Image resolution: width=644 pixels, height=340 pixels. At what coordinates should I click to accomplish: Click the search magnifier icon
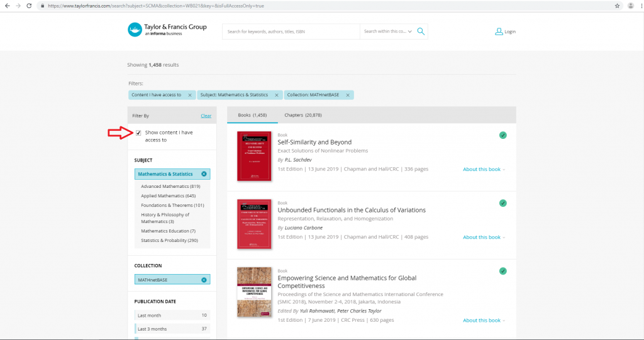coord(421,31)
